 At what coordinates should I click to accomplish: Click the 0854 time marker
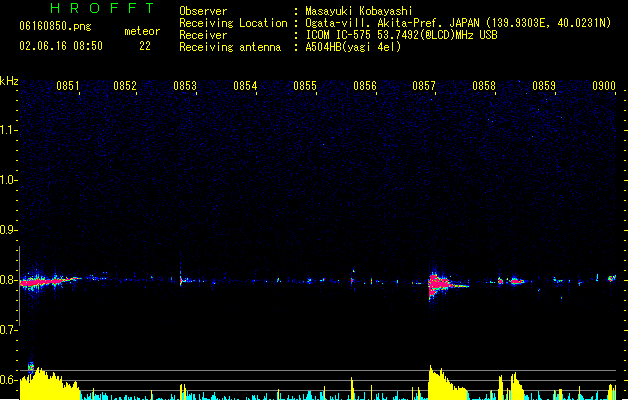click(x=245, y=86)
